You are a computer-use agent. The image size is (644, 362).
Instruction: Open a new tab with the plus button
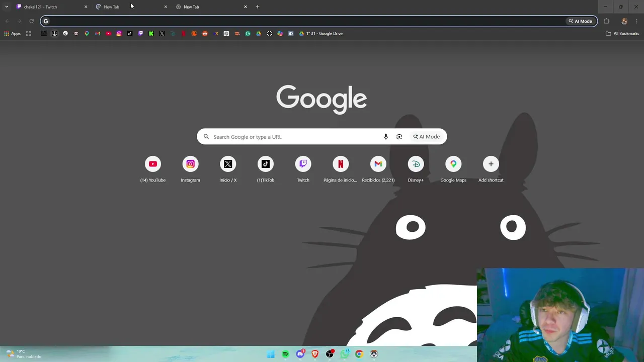pyautogui.click(x=258, y=7)
